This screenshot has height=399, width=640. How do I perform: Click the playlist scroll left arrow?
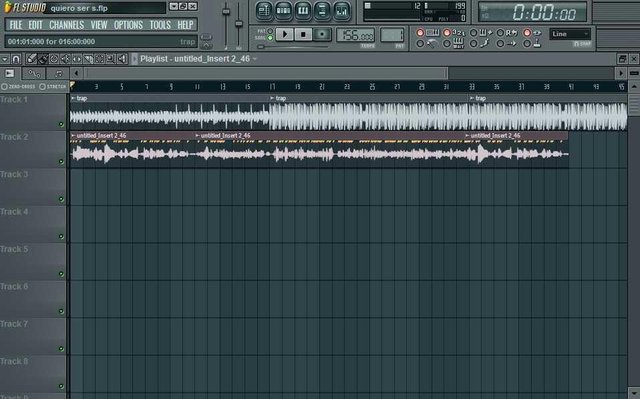[76, 73]
